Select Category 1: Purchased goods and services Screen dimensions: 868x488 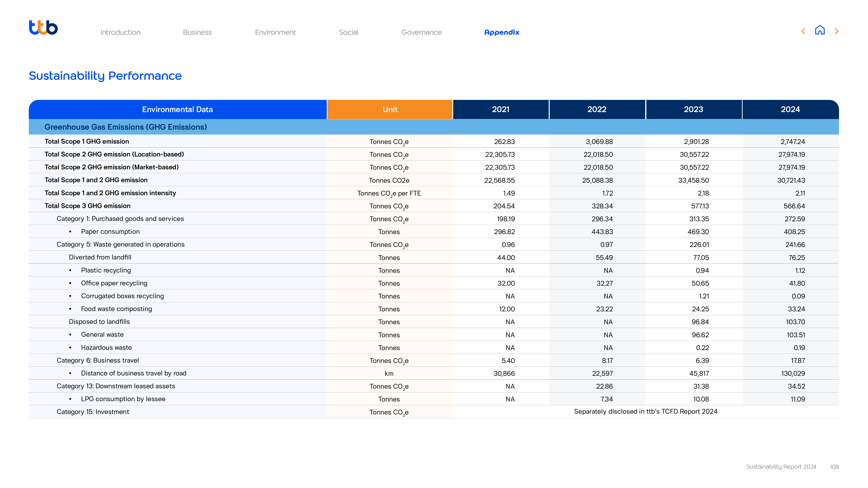click(120, 219)
